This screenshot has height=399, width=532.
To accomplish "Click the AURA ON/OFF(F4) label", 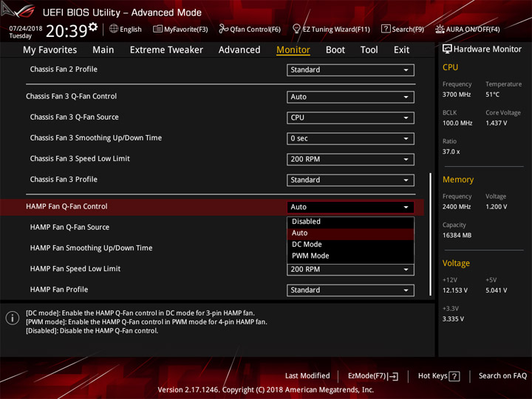I will pos(473,30).
